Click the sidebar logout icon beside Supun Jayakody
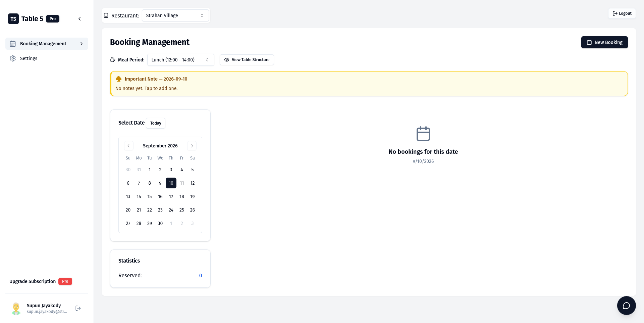The height and width of the screenshot is (323, 644). 78,308
